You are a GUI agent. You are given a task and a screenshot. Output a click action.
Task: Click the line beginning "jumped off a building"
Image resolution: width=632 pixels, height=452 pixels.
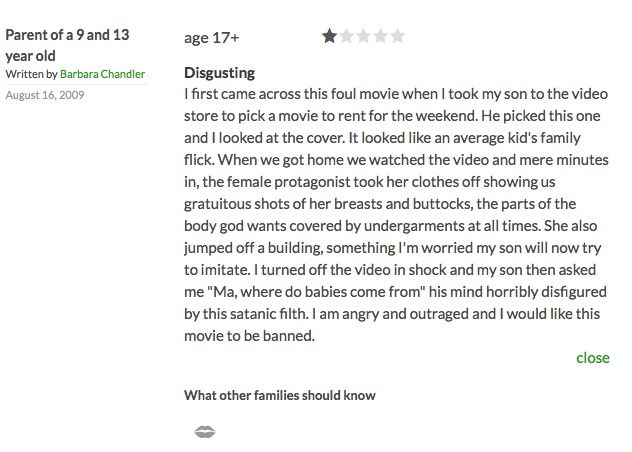pyautogui.click(x=393, y=248)
